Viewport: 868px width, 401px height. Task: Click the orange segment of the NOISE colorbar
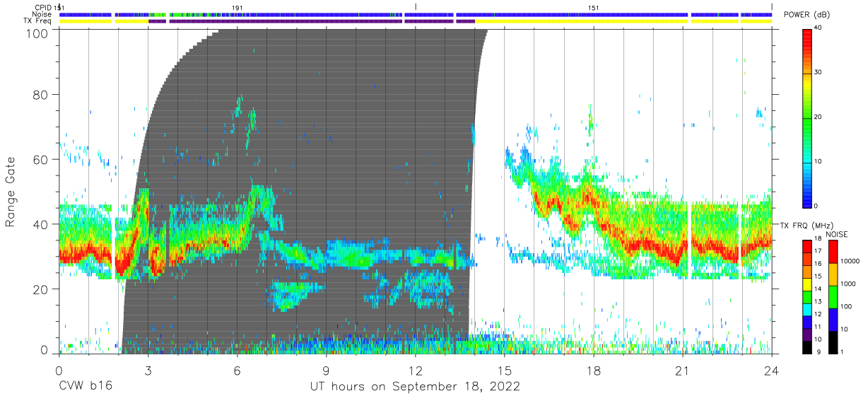coord(833,274)
